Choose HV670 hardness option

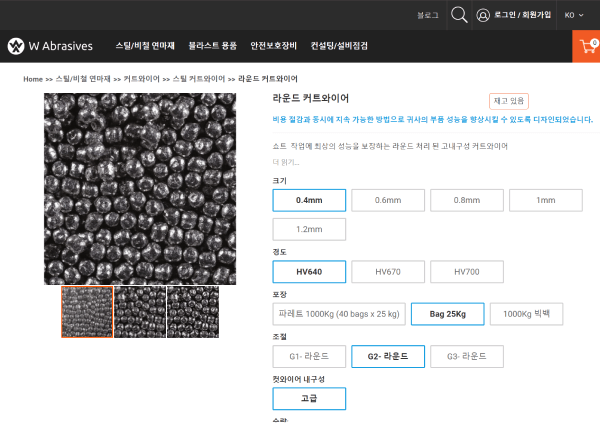[x=389, y=272]
